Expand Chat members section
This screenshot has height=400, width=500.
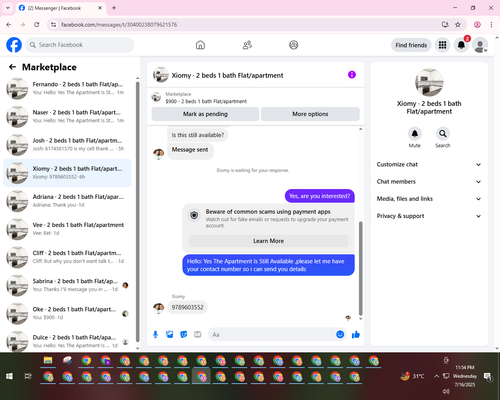[429, 182]
